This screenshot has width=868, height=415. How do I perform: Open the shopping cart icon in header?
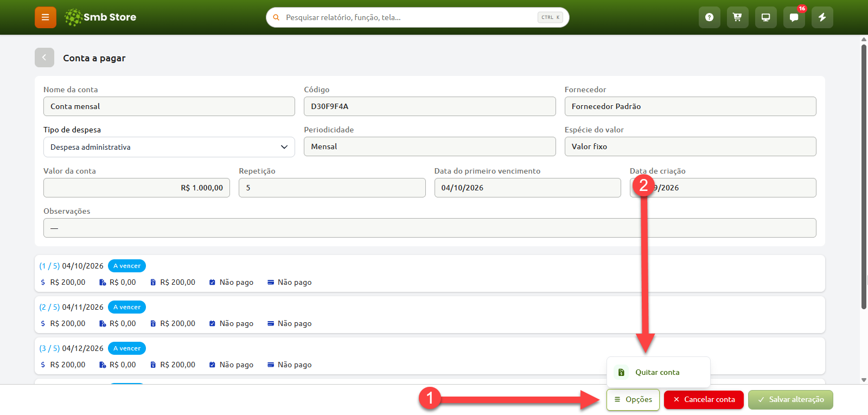737,17
